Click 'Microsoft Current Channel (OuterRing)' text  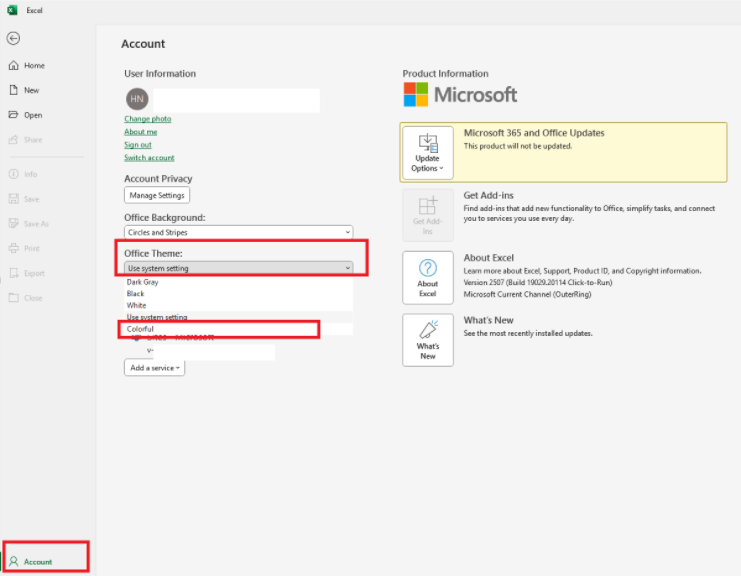coord(527,294)
